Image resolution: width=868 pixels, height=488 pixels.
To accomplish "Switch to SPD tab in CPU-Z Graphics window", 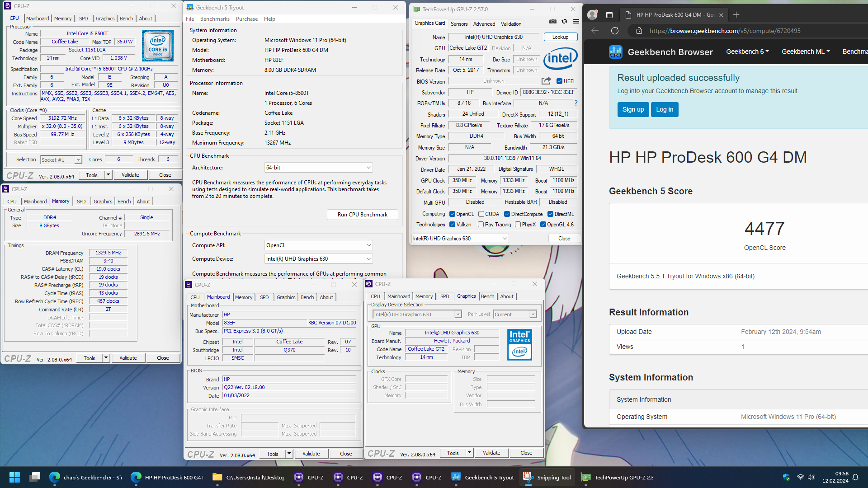I will click(x=445, y=296).
